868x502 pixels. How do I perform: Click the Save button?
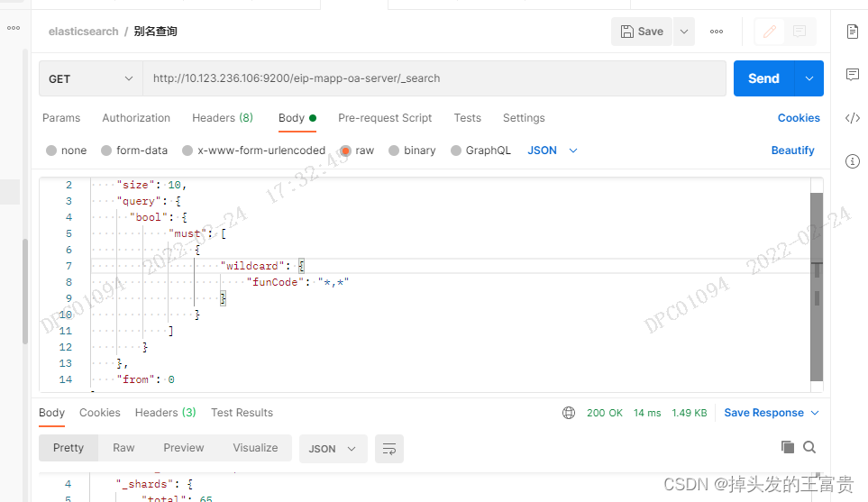(642, 32)
